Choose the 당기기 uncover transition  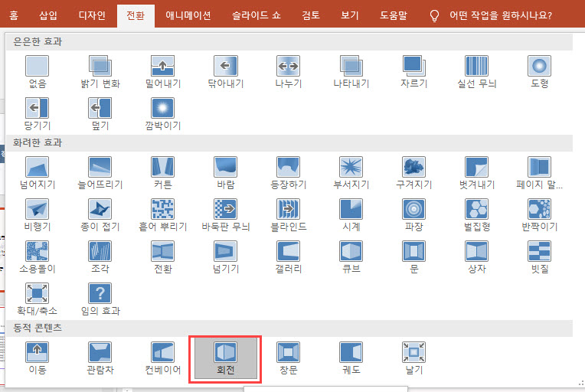[x=38, y=114]
